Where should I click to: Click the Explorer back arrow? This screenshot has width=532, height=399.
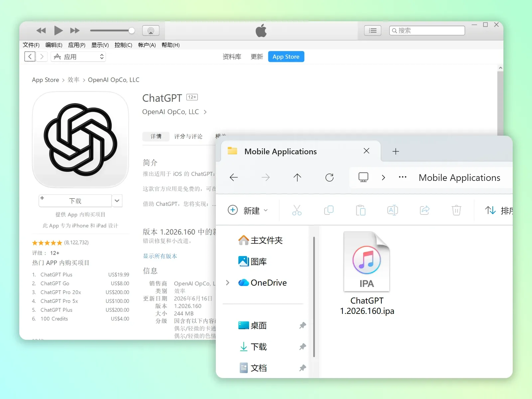[x=234, y=178]
